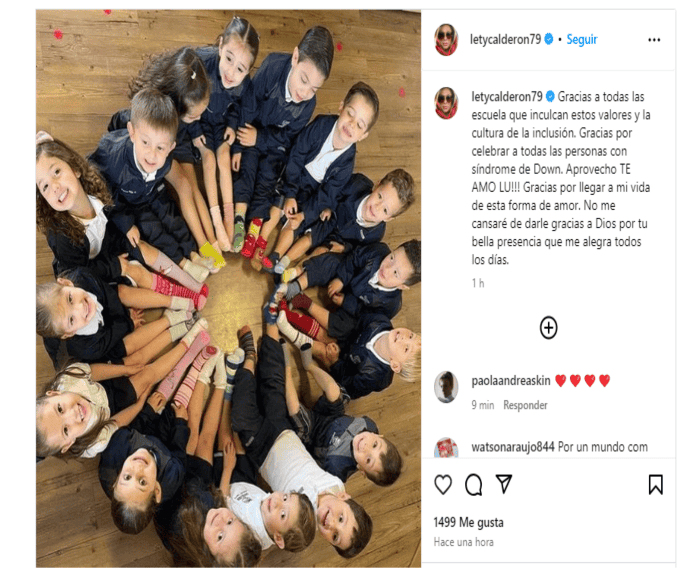Click the letycalderon79 username in caption
Viewport: 700px width, 575px height.
point(507,96)
